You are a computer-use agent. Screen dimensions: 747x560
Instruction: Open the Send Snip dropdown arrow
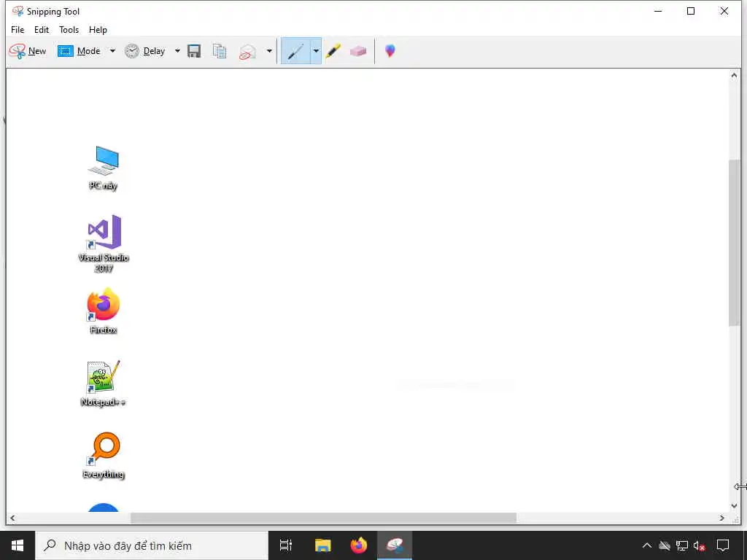point(269,51)
